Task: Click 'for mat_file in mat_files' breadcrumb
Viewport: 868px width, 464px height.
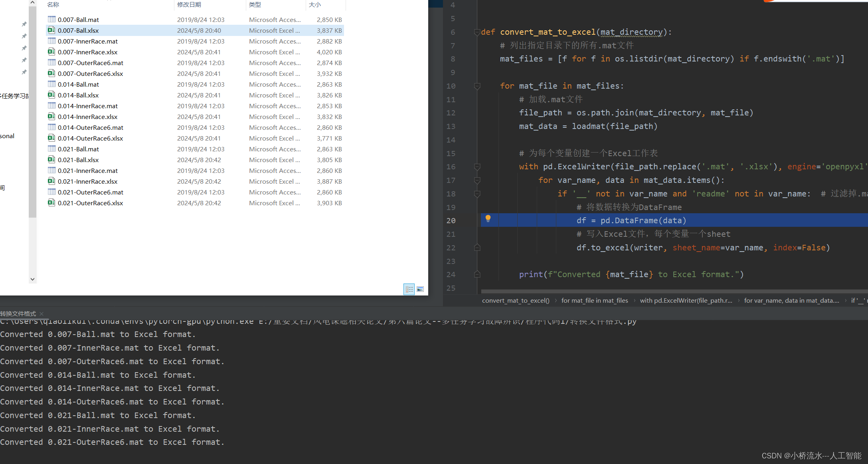Action: [594, 301]
